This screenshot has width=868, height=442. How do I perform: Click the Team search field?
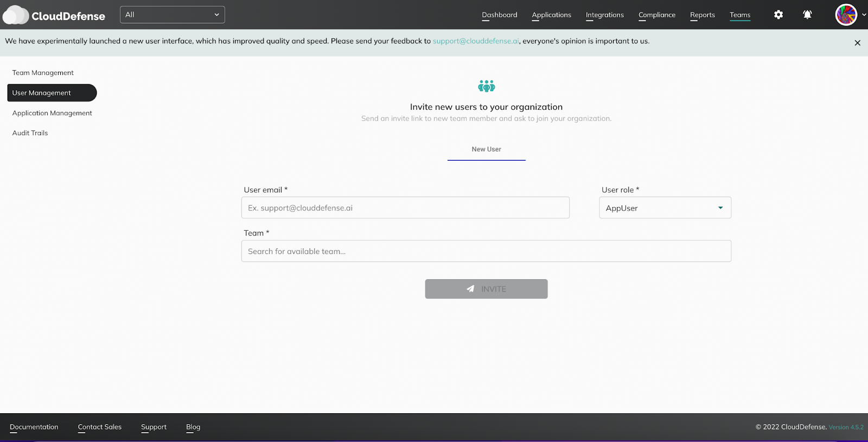click(486, 251)
